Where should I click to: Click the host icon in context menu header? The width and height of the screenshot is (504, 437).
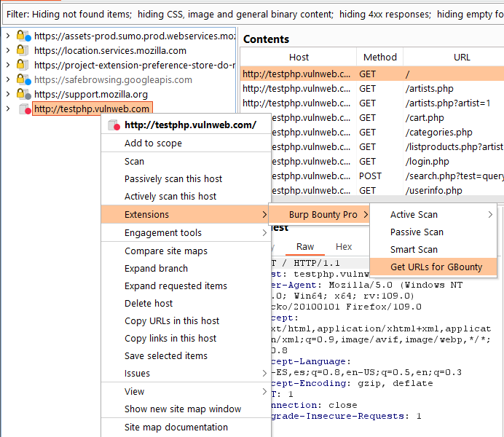(114, 125)
